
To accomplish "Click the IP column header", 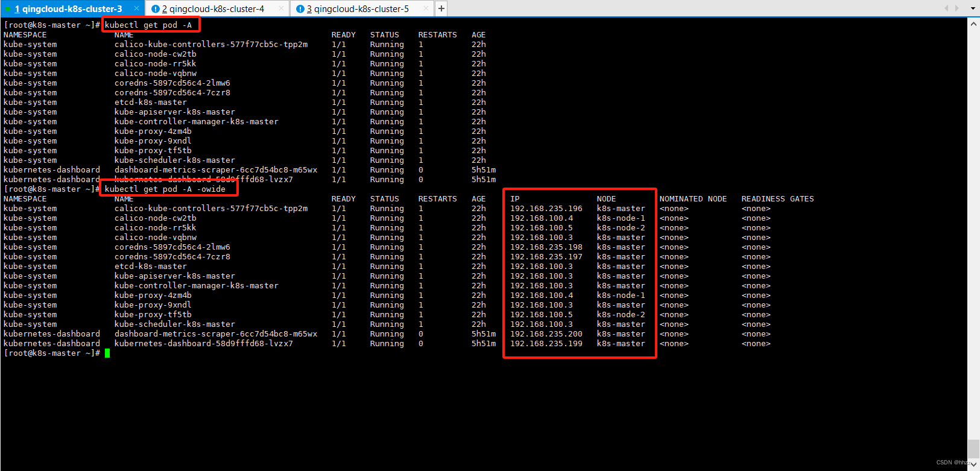I will click(x=515, y=199).
